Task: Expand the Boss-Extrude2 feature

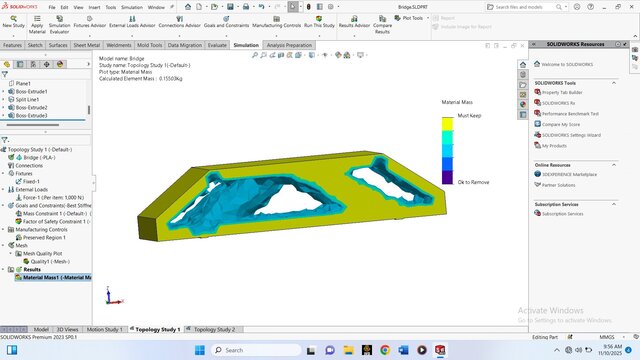Action: 4,107
